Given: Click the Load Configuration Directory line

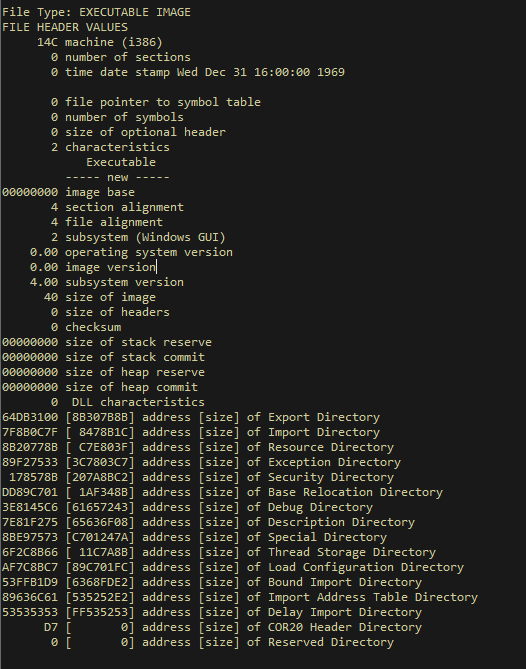Looking at the screenshot, I should click(x=233, y=567).
